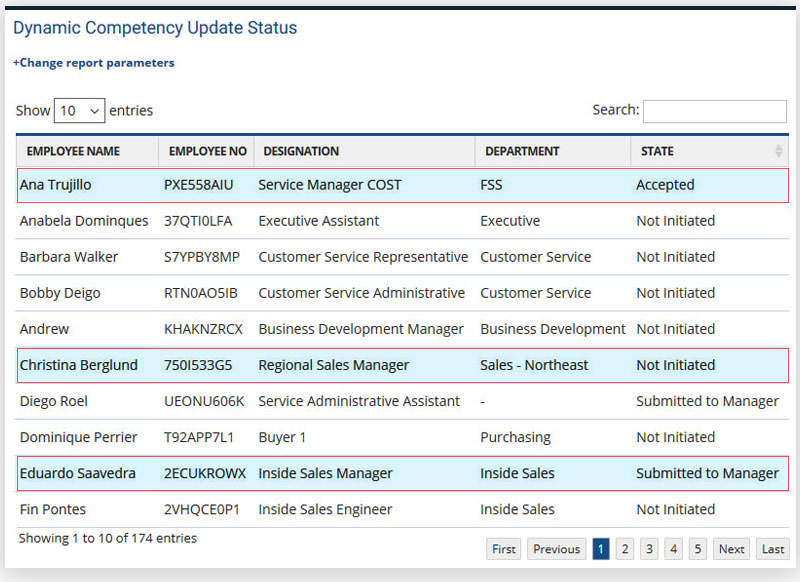
Task: Click the Search input field
Action: pyautogui.click(x=715, y=111)
